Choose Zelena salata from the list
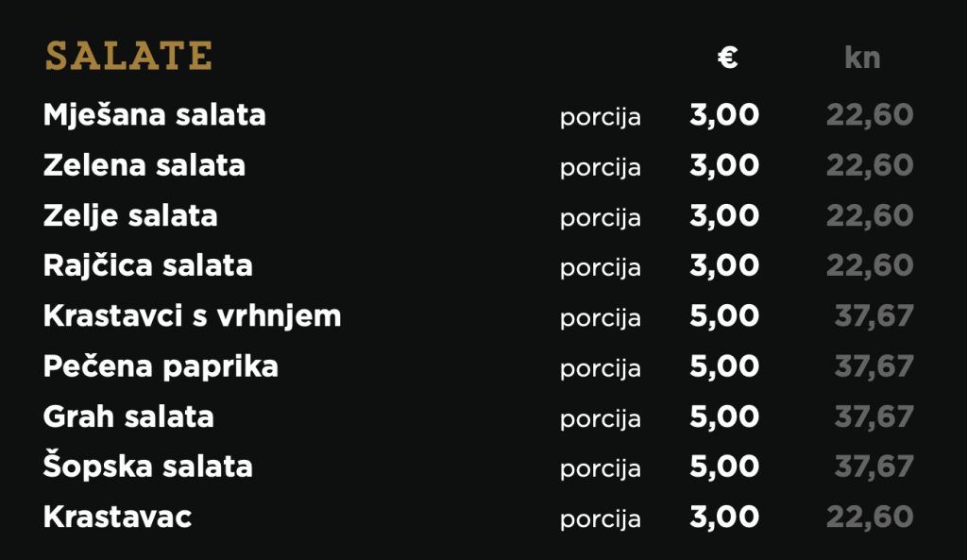This screenshot has width=967, height=560. point(144,165)
